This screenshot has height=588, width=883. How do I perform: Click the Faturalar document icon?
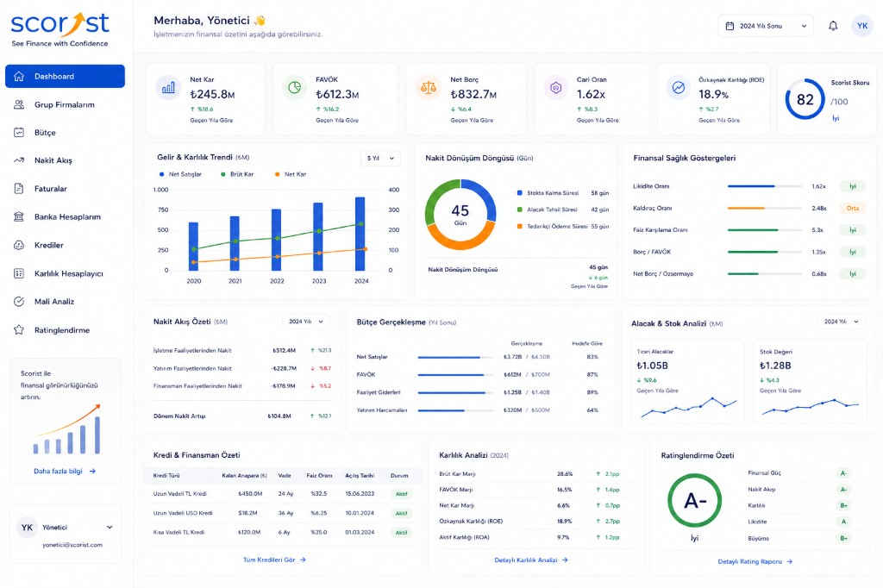(19, 189)
